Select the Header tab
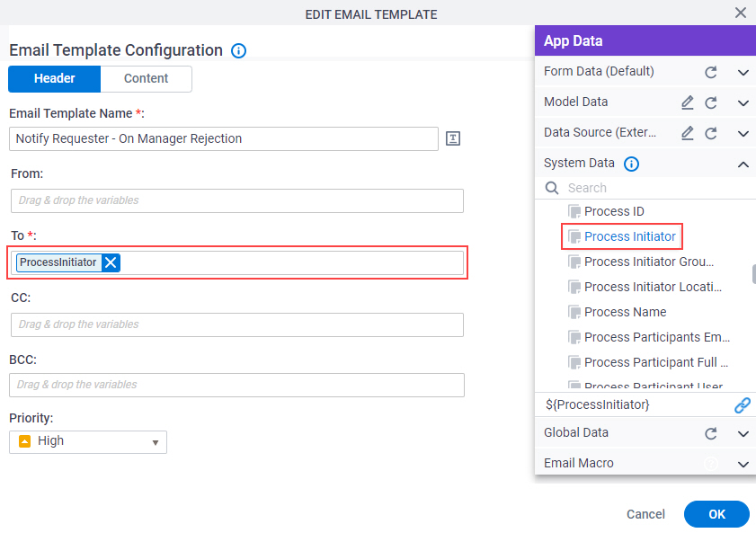The image size is (756, 533). pos(55,78)
